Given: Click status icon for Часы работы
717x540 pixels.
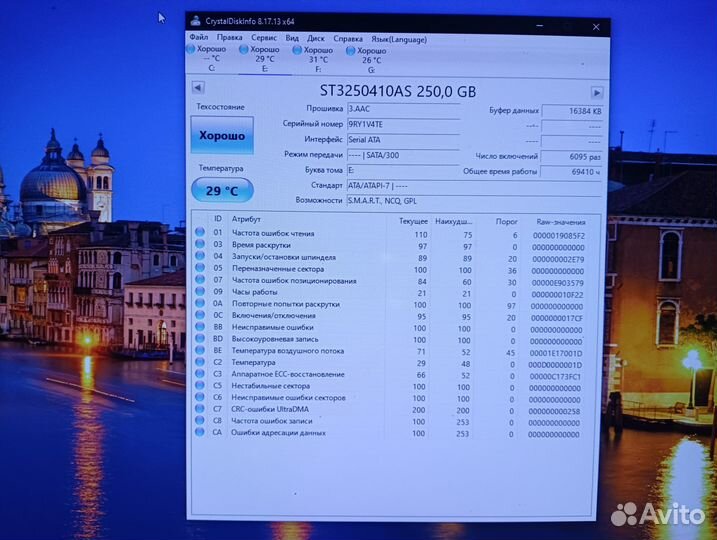Looking at the screenshot, I should point(200,291).
